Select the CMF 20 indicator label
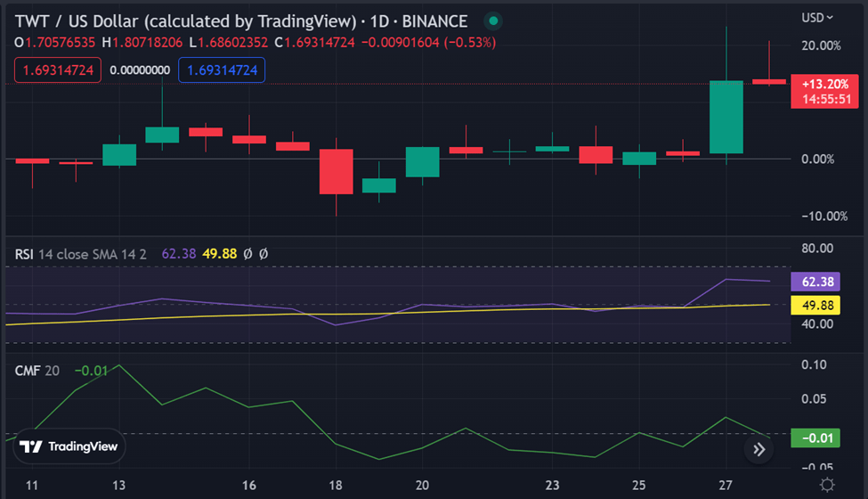This screenshot has height=499, width=868. point(37,371)
